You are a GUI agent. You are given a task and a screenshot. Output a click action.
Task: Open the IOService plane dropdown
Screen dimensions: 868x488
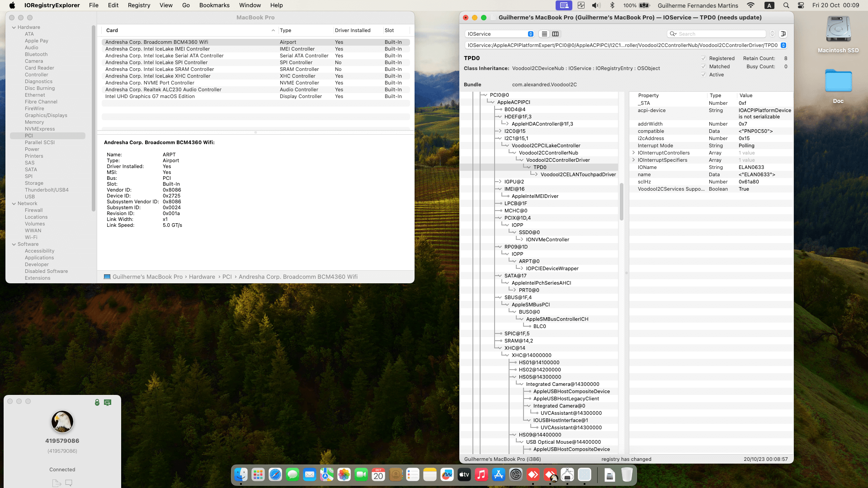tap(500, 34)
